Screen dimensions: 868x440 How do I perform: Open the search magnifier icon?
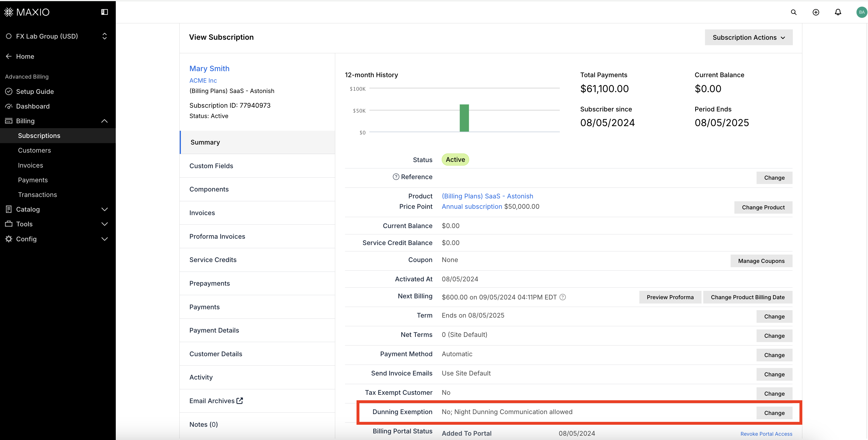[x=793, y=12]
